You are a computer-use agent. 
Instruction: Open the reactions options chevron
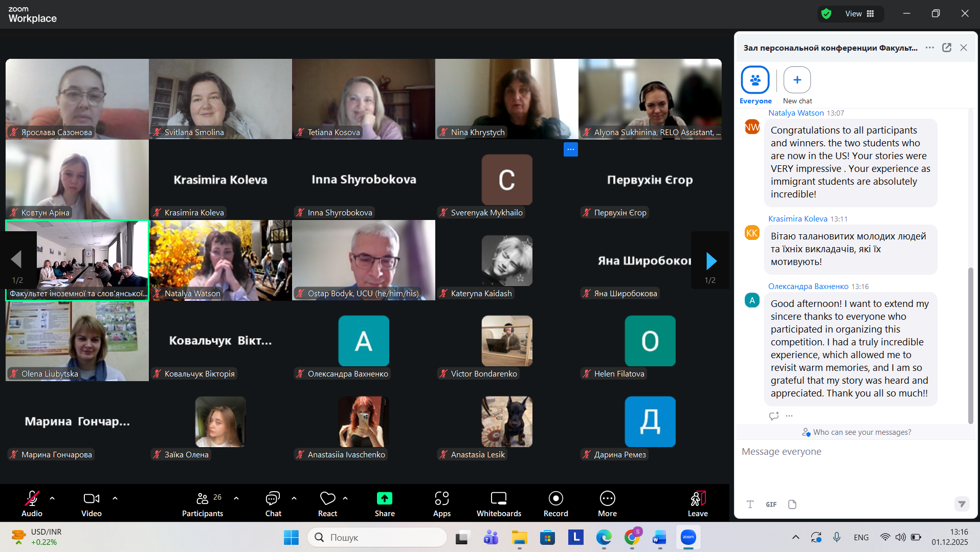pos(345,498)
